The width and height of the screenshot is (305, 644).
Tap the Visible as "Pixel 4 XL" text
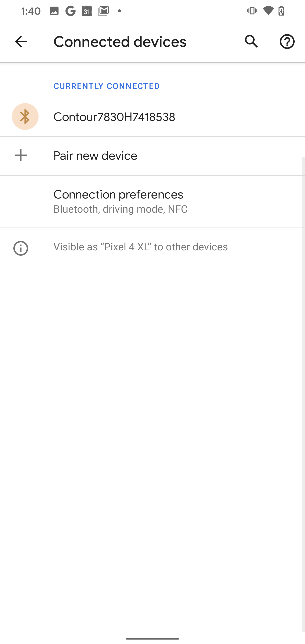140,247
